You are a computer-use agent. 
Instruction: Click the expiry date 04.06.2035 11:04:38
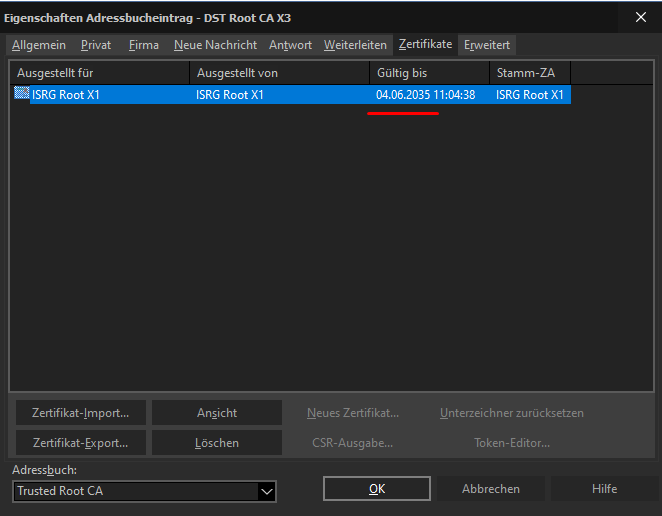click(426, 95)
